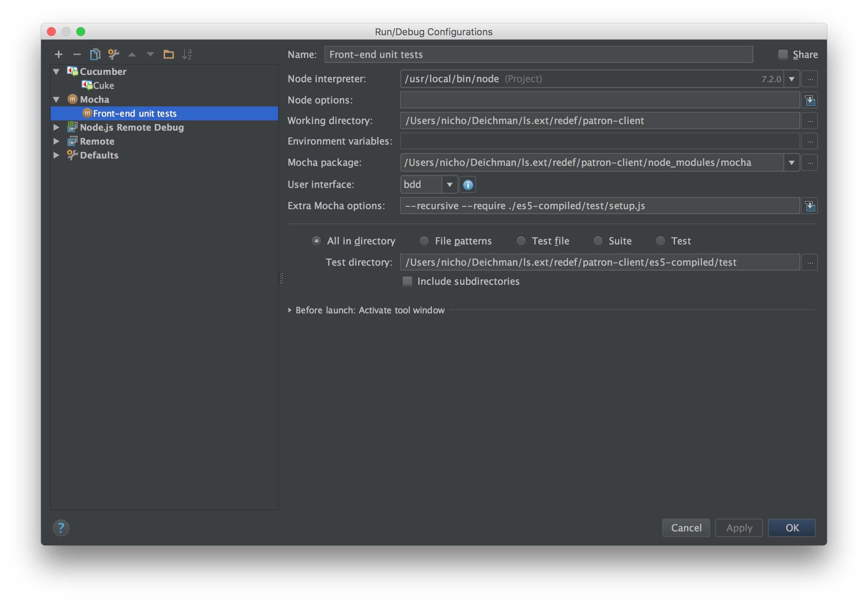Move the selected configuration up
The height and width of the screenshot is (604, 868).
[x=132, y=54]
